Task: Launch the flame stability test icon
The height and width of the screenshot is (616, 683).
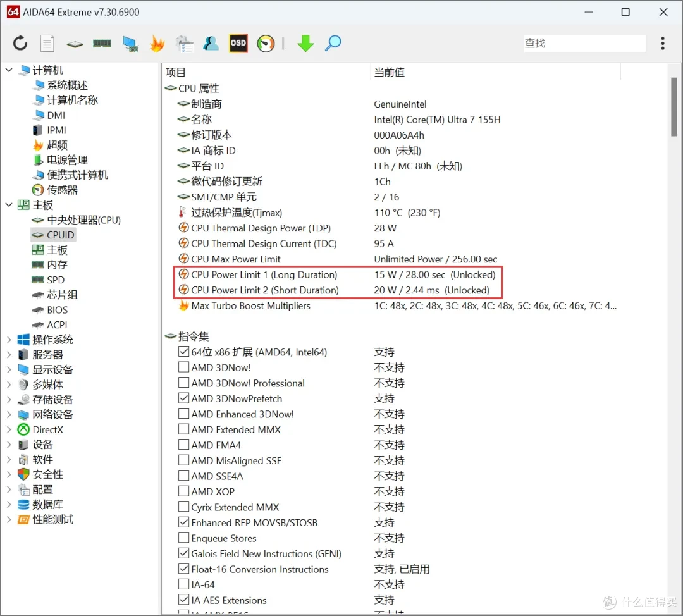Action: pos(157,43)
